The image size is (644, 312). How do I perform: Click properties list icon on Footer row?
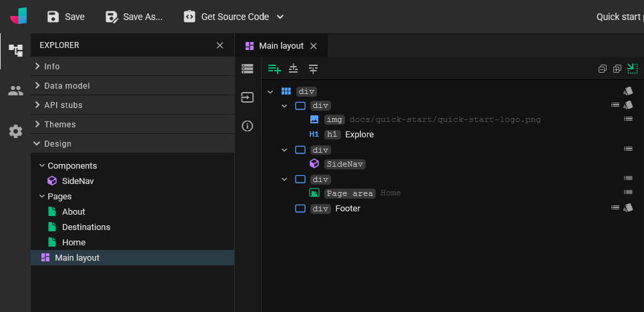[x=615, y=208]
